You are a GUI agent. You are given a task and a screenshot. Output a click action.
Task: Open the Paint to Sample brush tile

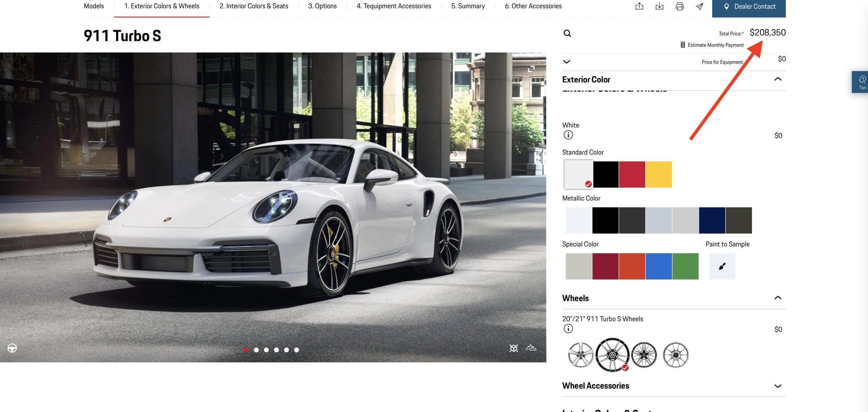click(722, 266)
